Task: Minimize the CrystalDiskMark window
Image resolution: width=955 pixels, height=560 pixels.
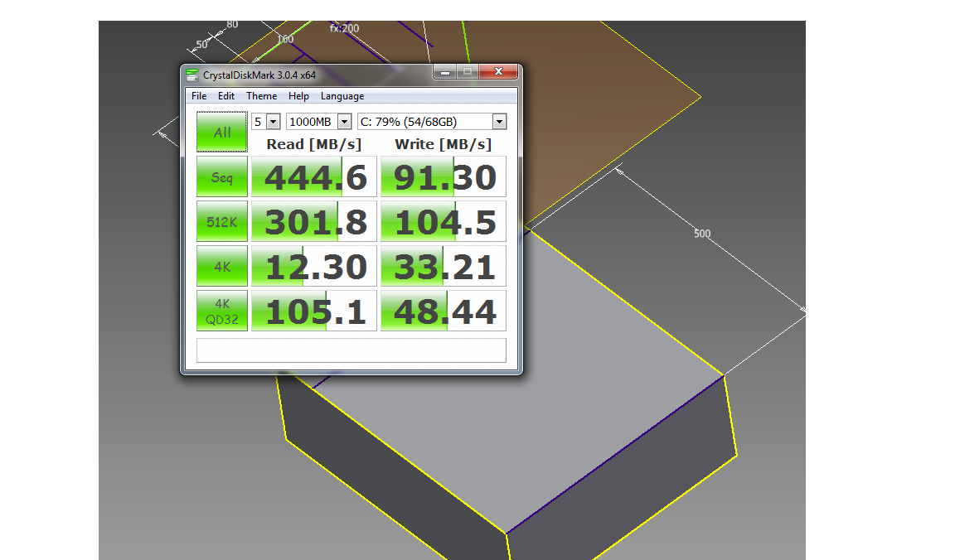Action: coord(445,72)
